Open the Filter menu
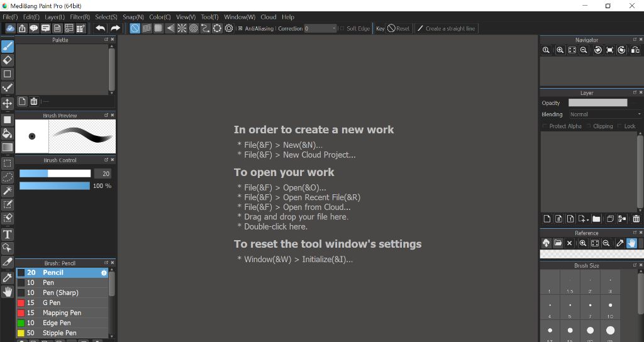The height and width of the screenshot is (342, 644). click(x=80, y=17)
